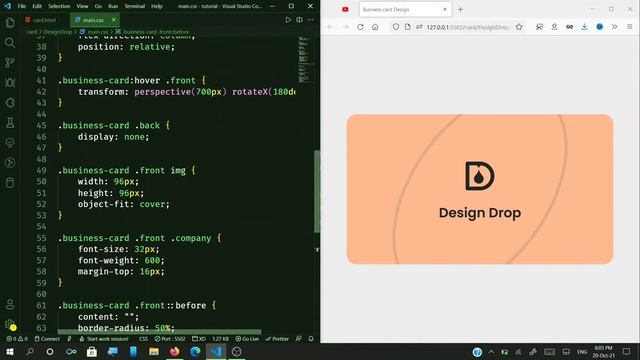Open the Help menu
The width and height of the screenshot is (640, 360).
tap(157, 6)
